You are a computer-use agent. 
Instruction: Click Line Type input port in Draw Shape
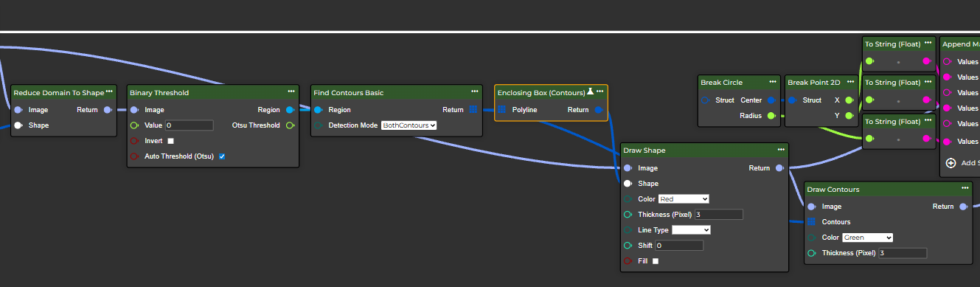pyautogui.click(x=628, y=230)
